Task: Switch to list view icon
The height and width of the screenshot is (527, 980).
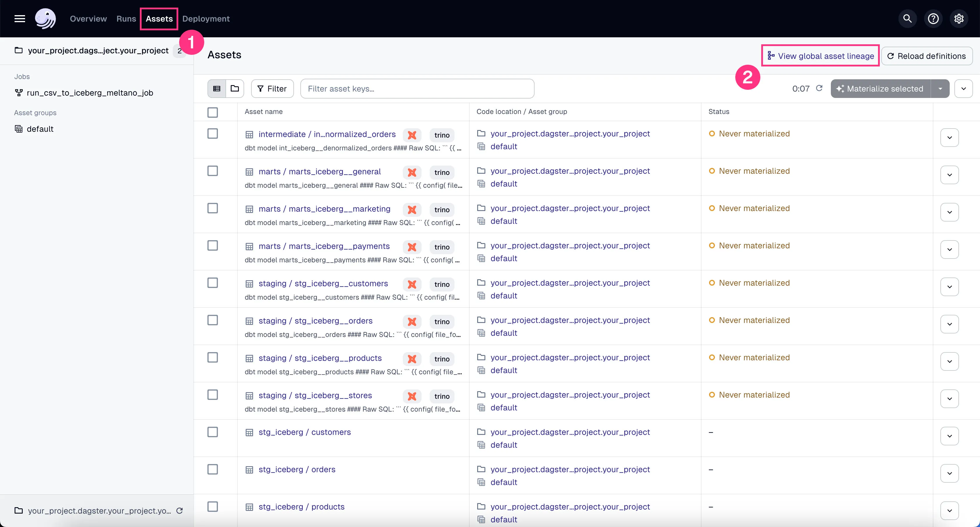Action: coord(217,89)
